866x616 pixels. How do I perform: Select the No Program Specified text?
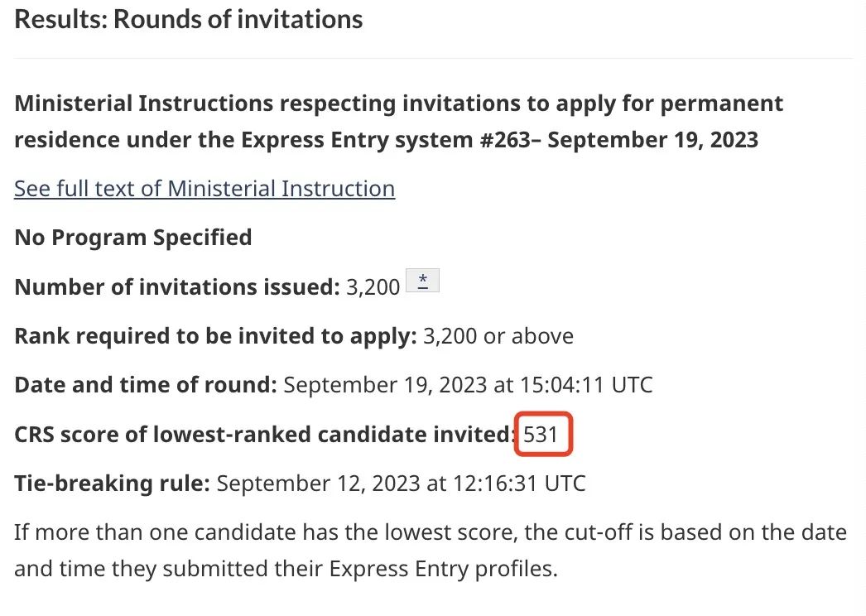tap(133, 238)
